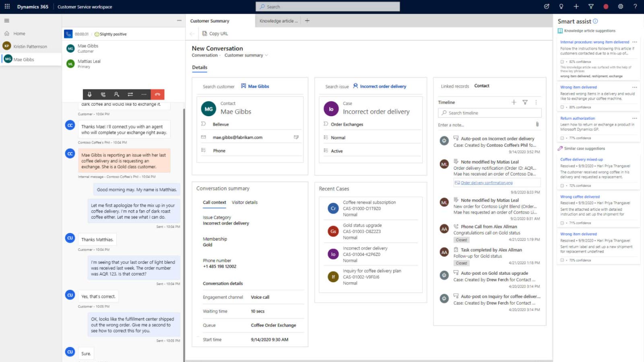Change presence status red dot
Screen dimensions: 644x362
click(x=606, y=6)
